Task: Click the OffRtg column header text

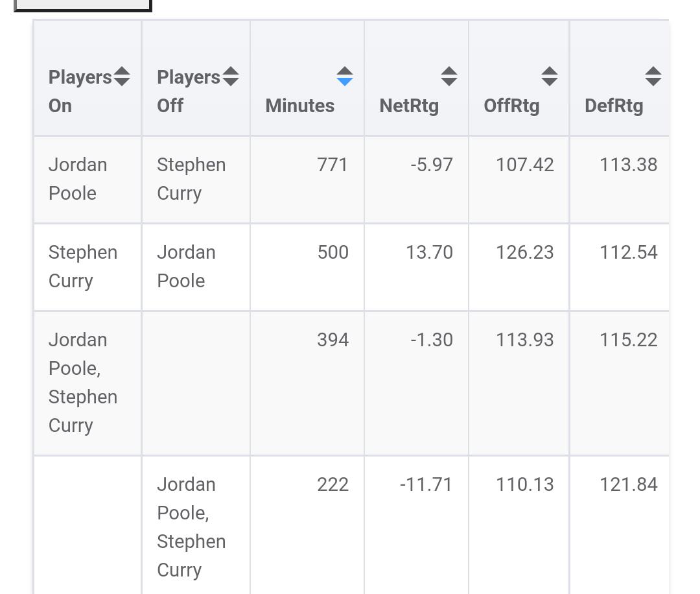Action: click(511, 106)
